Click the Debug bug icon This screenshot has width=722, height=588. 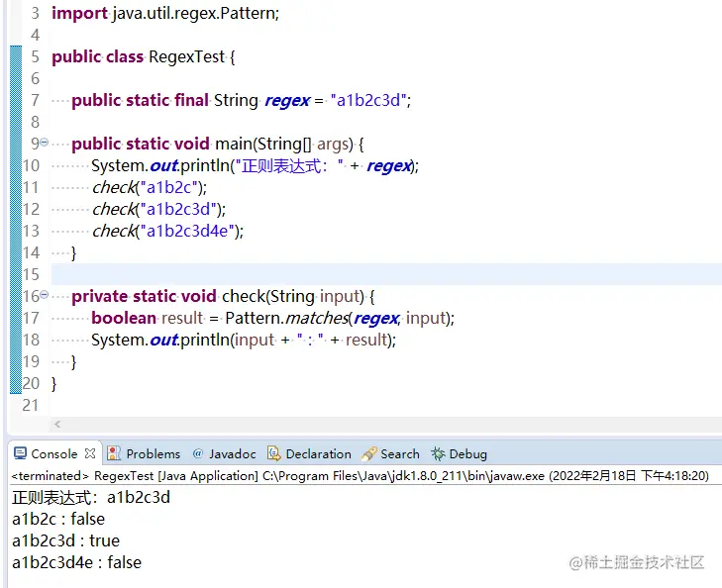point(438,454)
